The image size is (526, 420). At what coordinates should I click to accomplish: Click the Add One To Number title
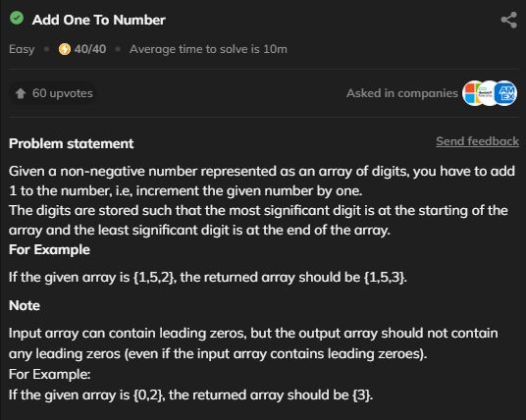coord(98,20)
